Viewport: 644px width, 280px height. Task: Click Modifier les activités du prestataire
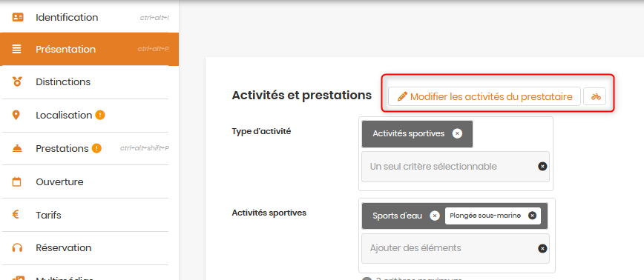point(484,97)
